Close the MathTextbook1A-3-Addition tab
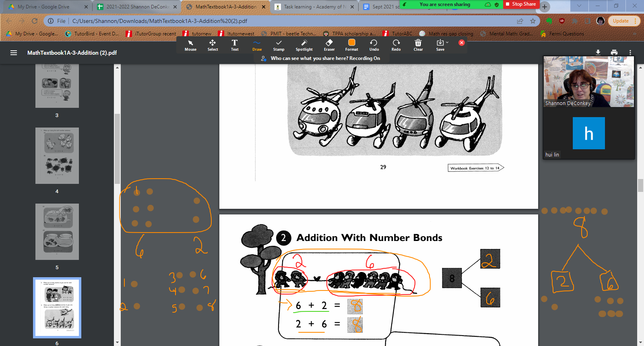This screenshot has height=346, width=644. click(x=264, y=7)
